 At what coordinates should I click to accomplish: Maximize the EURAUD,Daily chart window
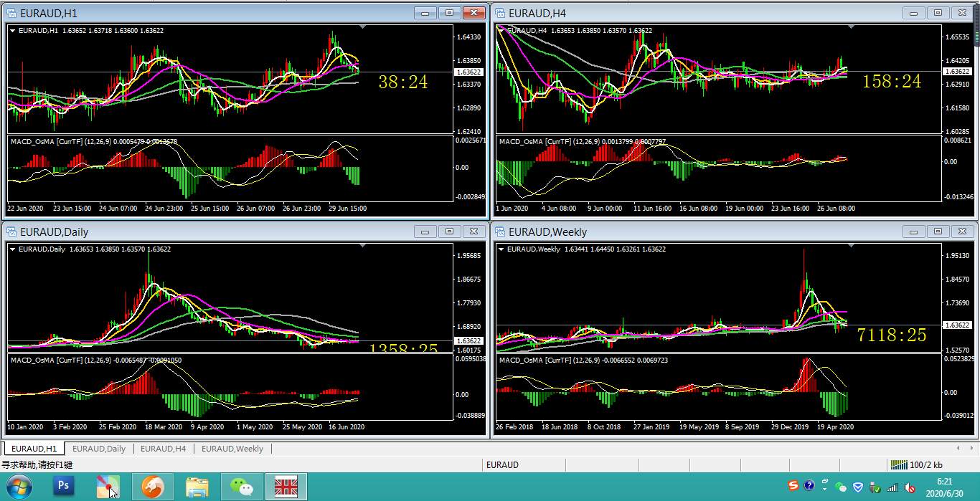point(450,232)
